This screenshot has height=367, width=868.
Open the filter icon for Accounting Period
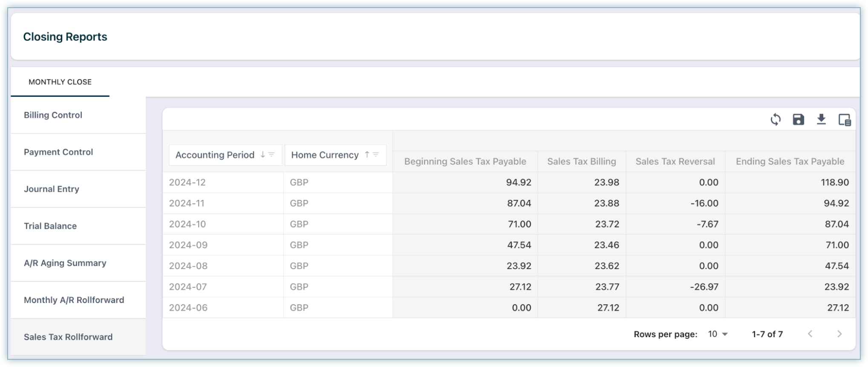tap(271, 155)
